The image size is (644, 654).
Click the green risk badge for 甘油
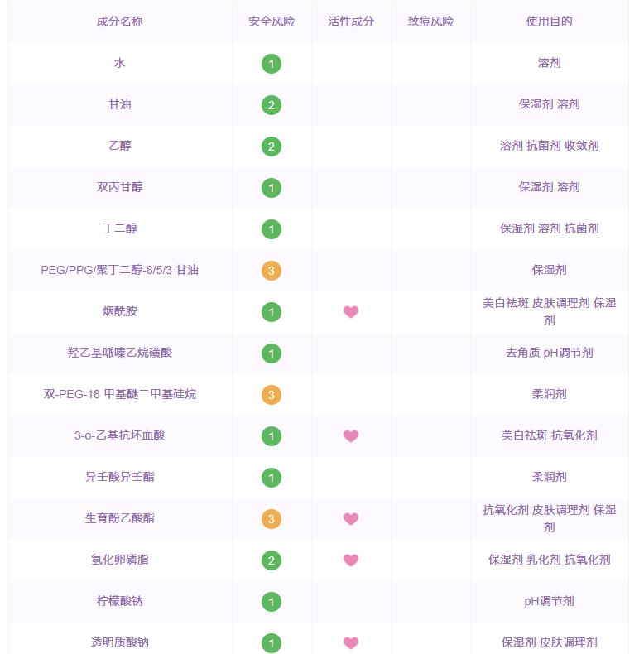pos(272,105)
